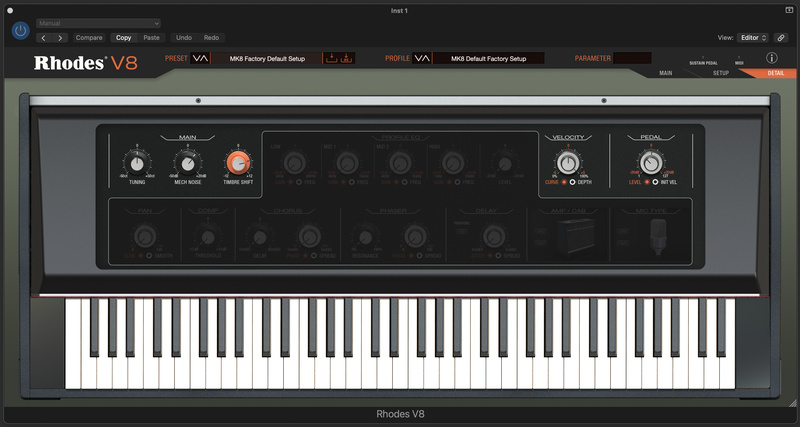
Task: Click the Rhodes V8 logo
Action: (x=86, y=63)
